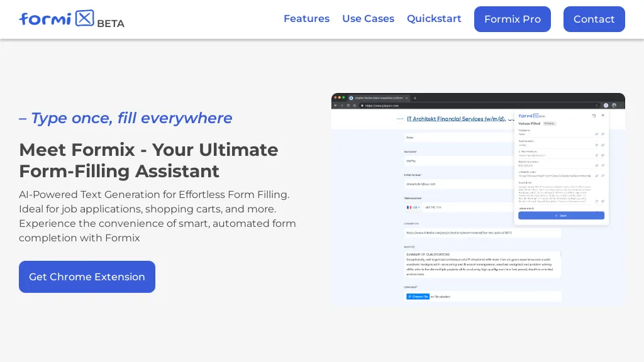This screenshot has height=362, width=644.
Task: Click the LinkedIn URL input field
Action: [482, 233]
